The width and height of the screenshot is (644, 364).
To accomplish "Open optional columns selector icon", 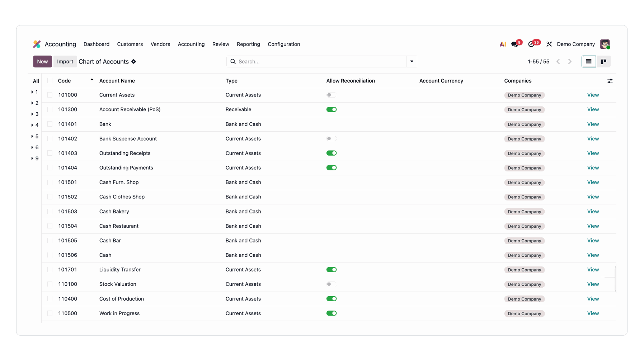I will pyautogui.click(x=610, y=81).
